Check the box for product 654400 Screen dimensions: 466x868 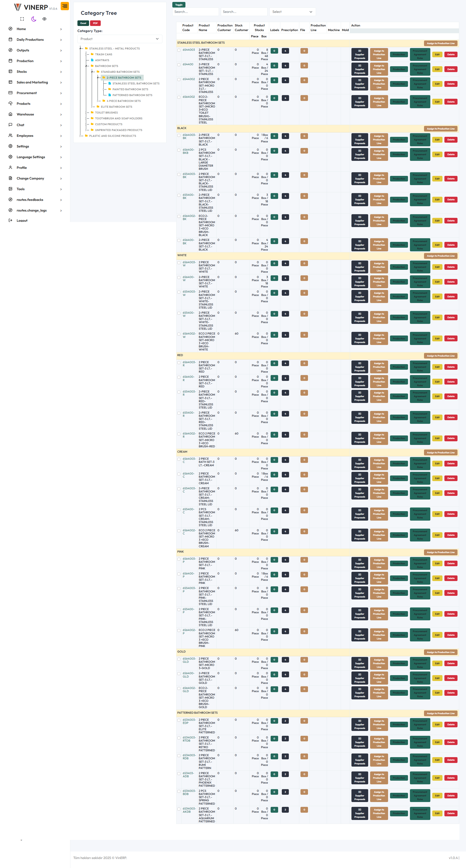(179, 65)
